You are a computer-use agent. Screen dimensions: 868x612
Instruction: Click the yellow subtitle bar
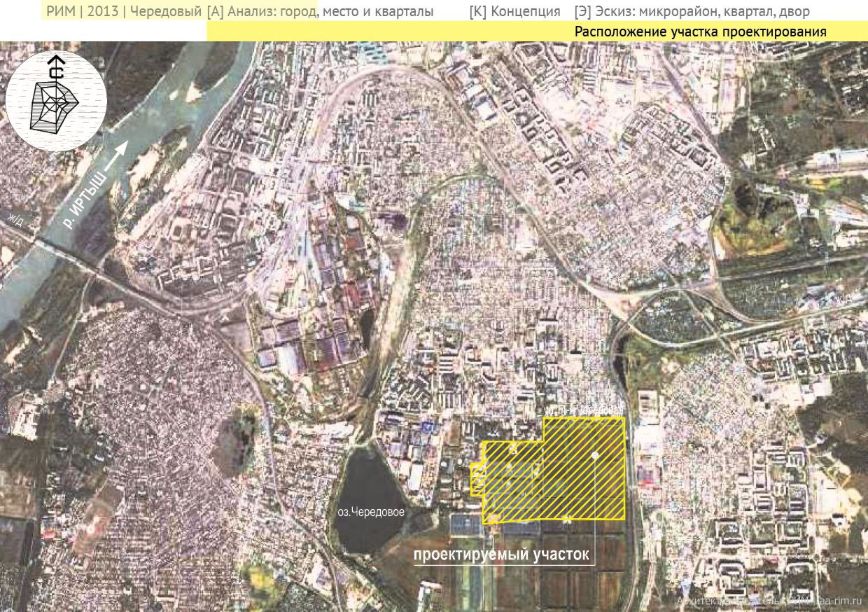[x=385, y=32]
